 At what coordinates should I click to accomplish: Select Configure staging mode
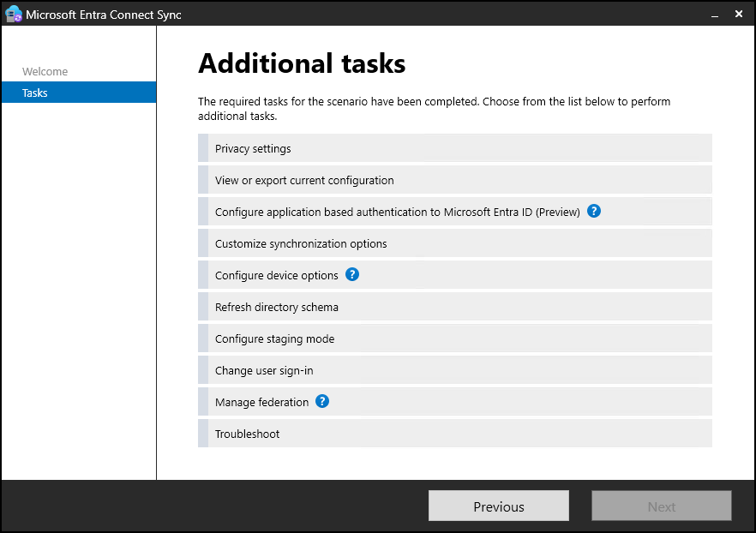[x=274, y=339]
